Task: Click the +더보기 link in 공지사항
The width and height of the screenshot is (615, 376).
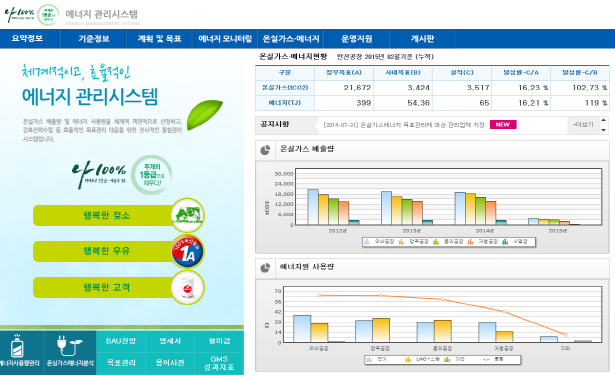Action: [583, 125]
